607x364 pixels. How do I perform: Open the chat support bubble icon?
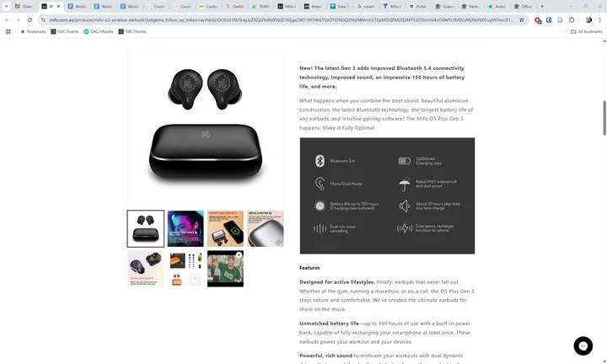click(583, 345)
